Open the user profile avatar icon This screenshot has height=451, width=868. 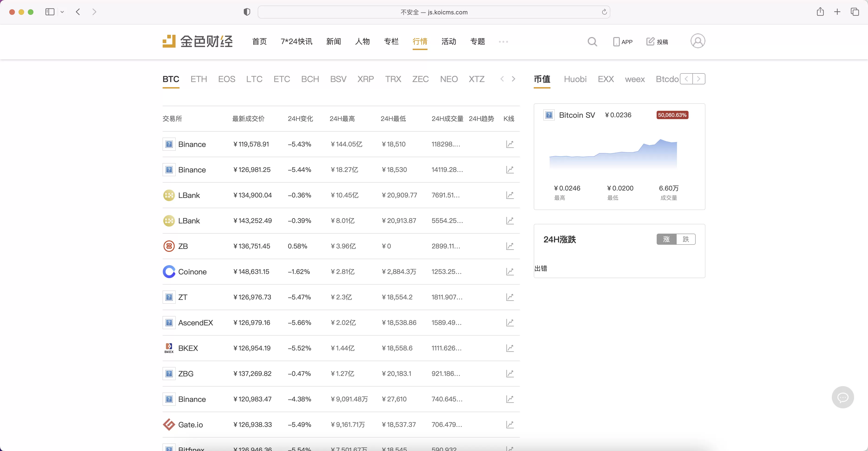698,41
